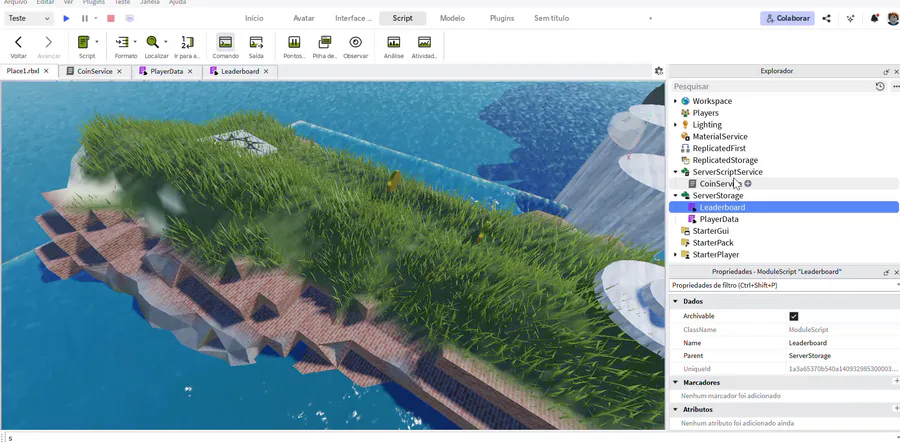Screen dimensions: 900x442
Task: Open the Script icon dropdown arrow
Action: point(96,42)
